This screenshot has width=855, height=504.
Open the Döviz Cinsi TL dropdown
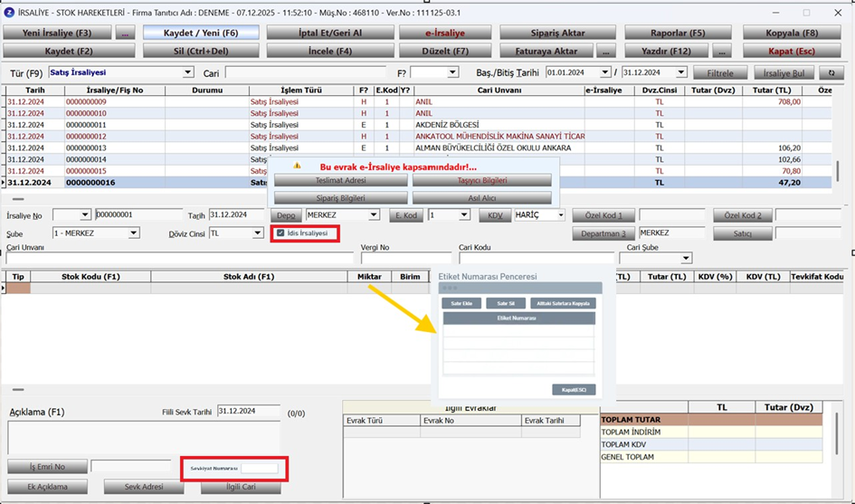point(258,233)
